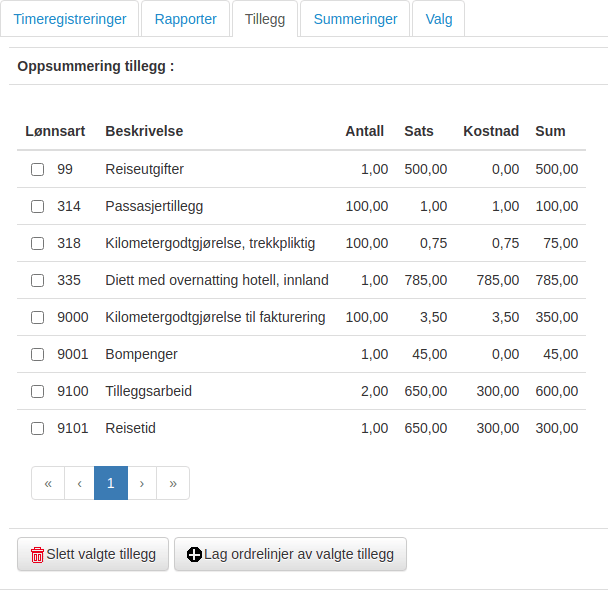Go to first page with double-left arrows
Viewport: 608px width, 592px height.
(x=48, y=483)
